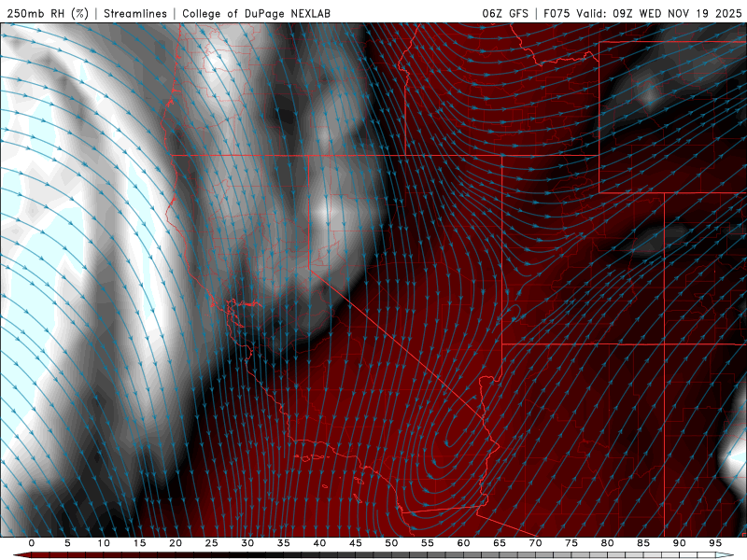
Task: Click the dark red low-humidity end of the colorbar
Action: tap(21, 555)
